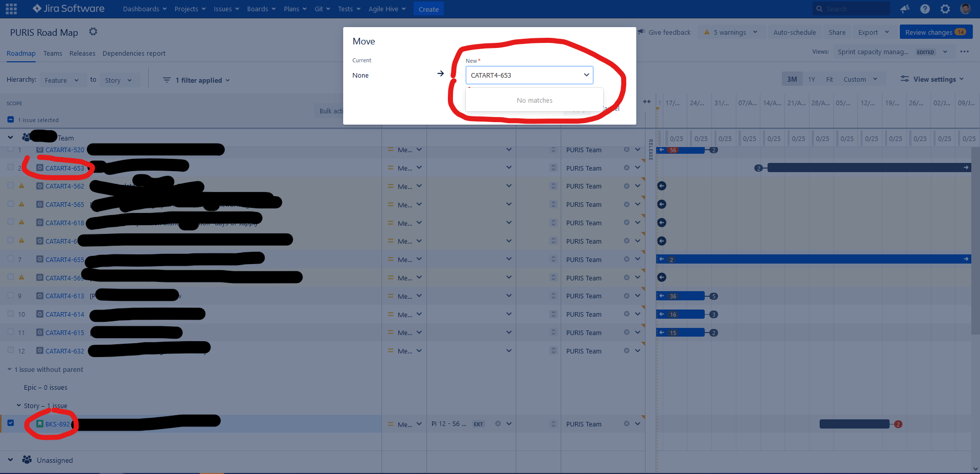Switch to the Dependencies report tab

point(134,53)
